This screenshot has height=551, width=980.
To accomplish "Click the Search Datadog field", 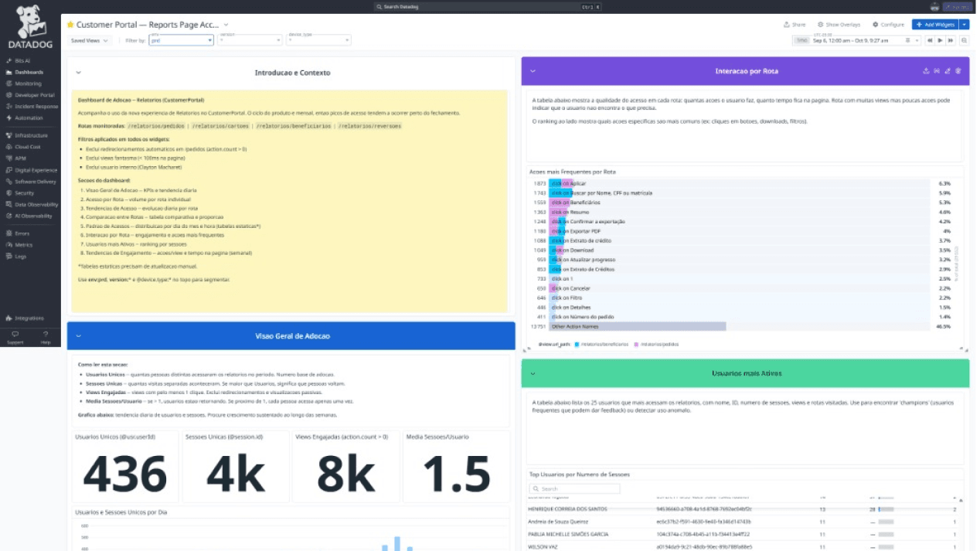I will click(488, 6).
